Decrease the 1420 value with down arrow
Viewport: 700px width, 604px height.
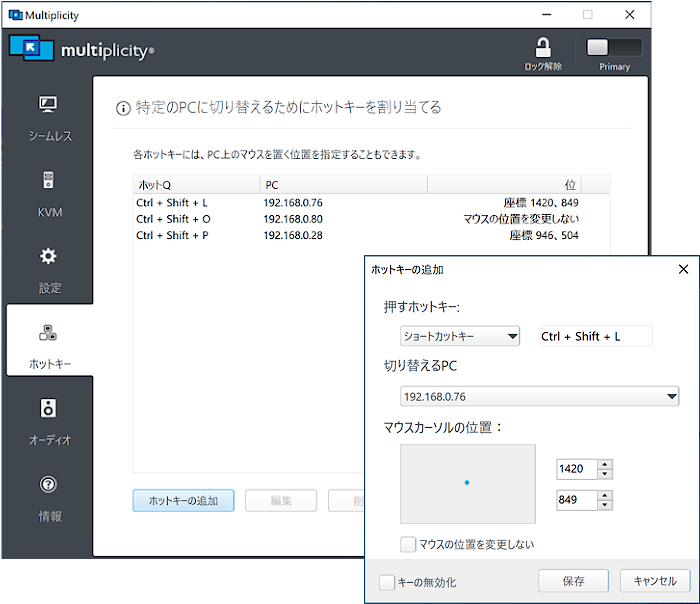605,474
